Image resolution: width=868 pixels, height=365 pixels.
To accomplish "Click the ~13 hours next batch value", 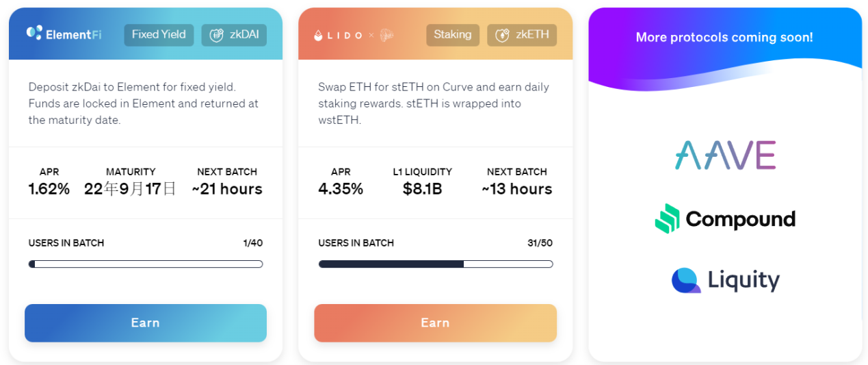I will (516, 189).
